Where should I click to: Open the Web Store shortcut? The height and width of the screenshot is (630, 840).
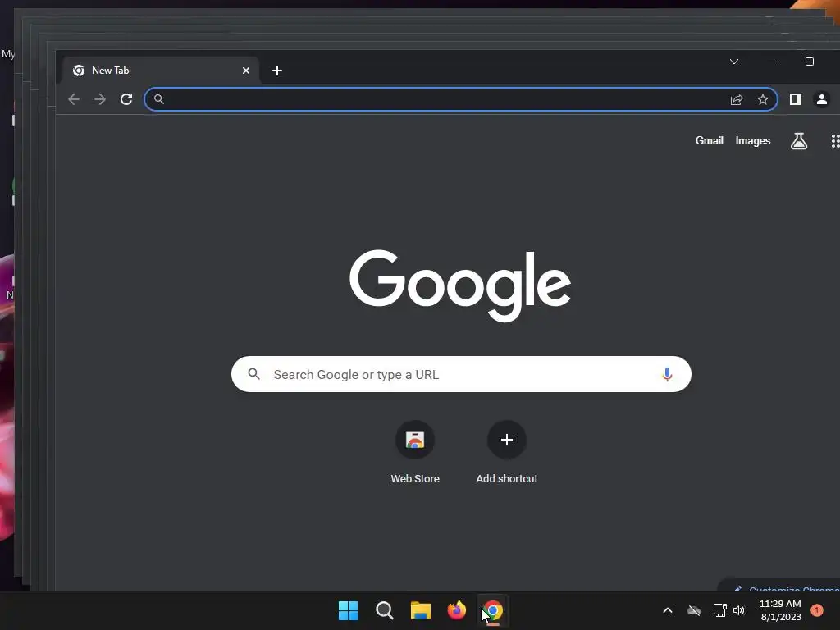click(415, 453)
